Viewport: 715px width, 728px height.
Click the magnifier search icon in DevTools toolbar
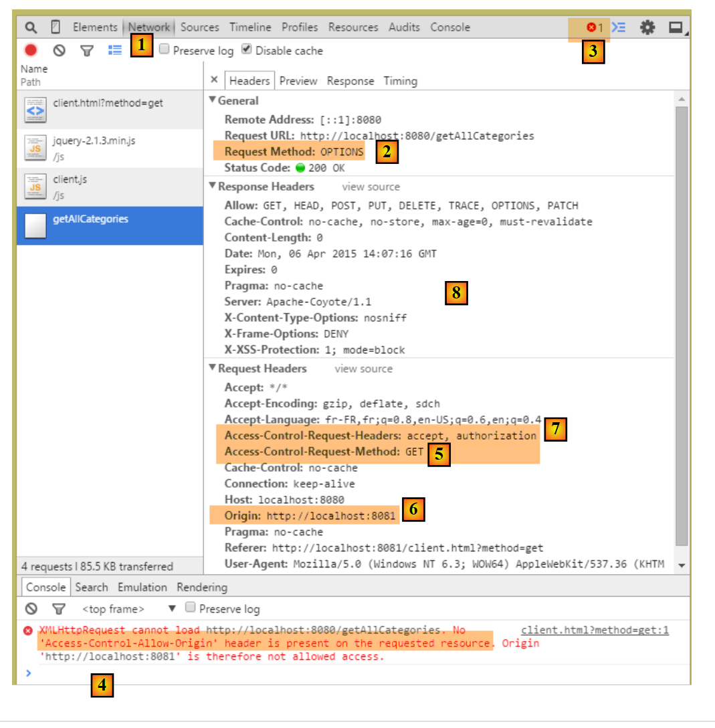click(x=31, y=27)
